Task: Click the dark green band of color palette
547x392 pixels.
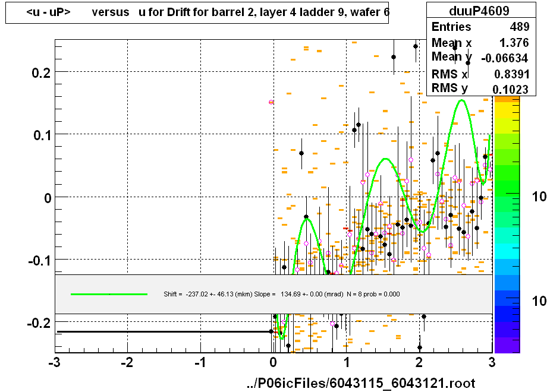Action: tap(507, 188)
